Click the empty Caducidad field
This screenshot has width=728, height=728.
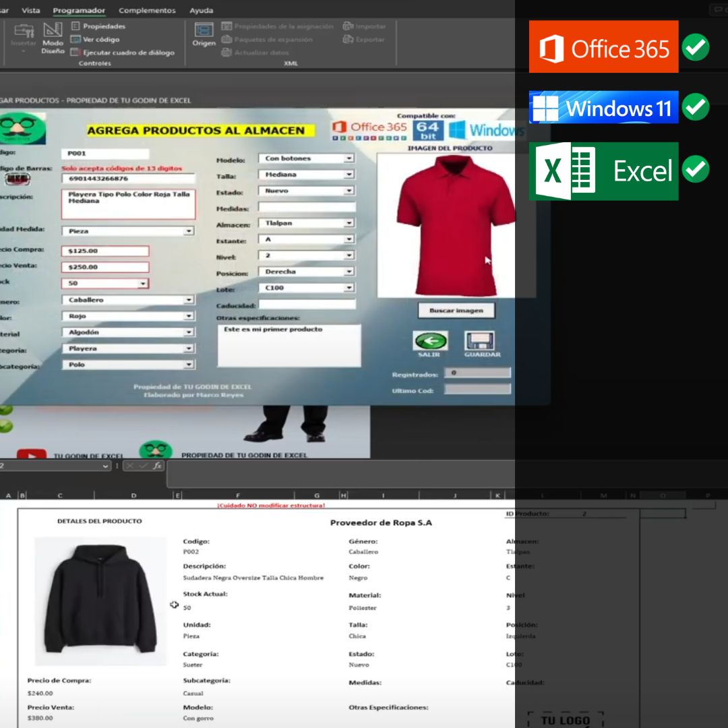coord(307,305)
